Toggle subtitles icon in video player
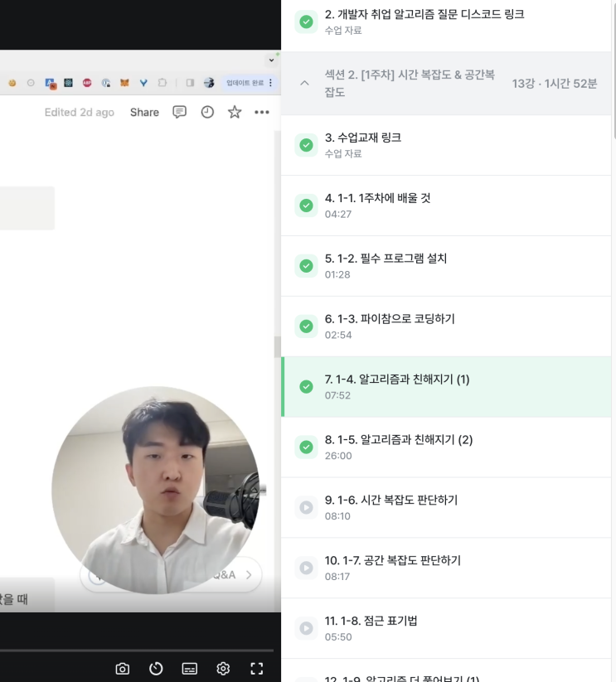This screenshot has height=682, width=616. click(189, 669)
